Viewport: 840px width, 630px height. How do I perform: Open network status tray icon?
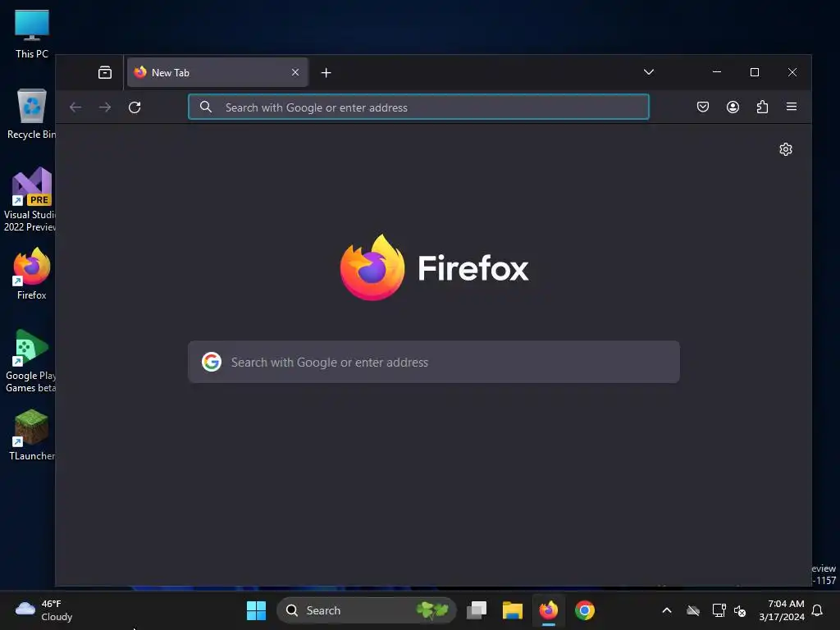tap(719, 610)
